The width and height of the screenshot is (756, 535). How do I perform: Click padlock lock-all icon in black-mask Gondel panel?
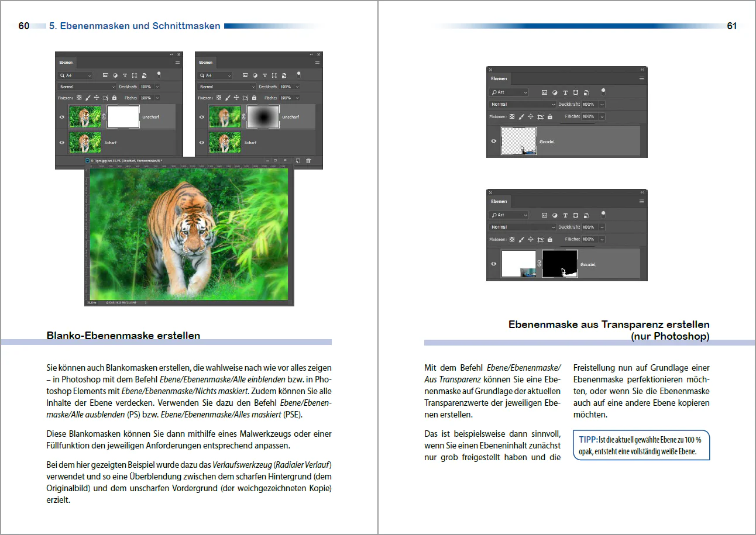pyautogui.click(x=549, y=240)
